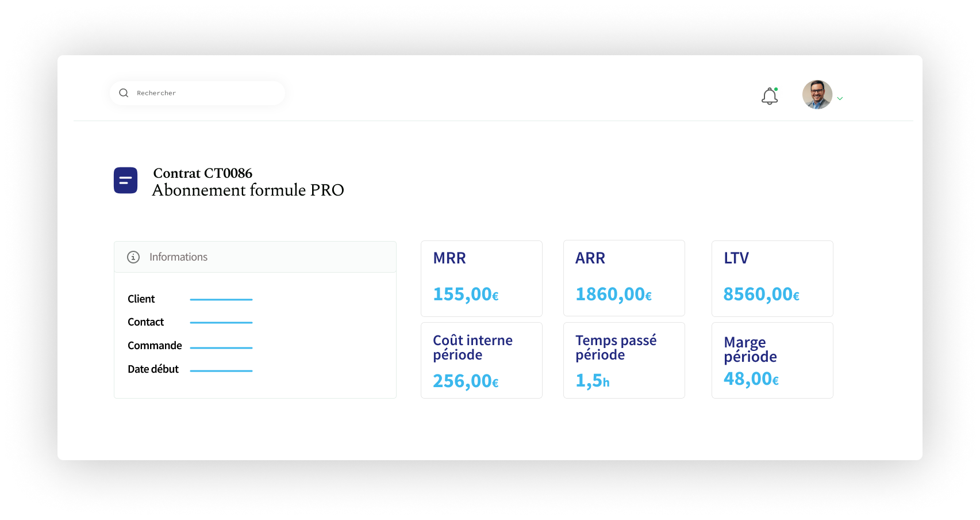Click the blue contract document icon
This screenshot has height=520, width=980.
tap(125, 181)
